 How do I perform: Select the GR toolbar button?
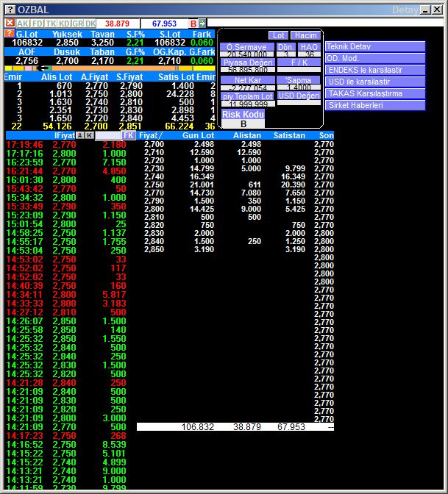coord(77,24)
